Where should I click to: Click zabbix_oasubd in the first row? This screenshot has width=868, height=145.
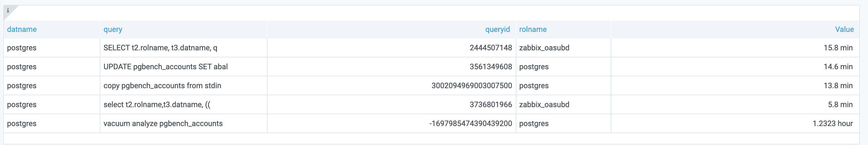point(544,48)
